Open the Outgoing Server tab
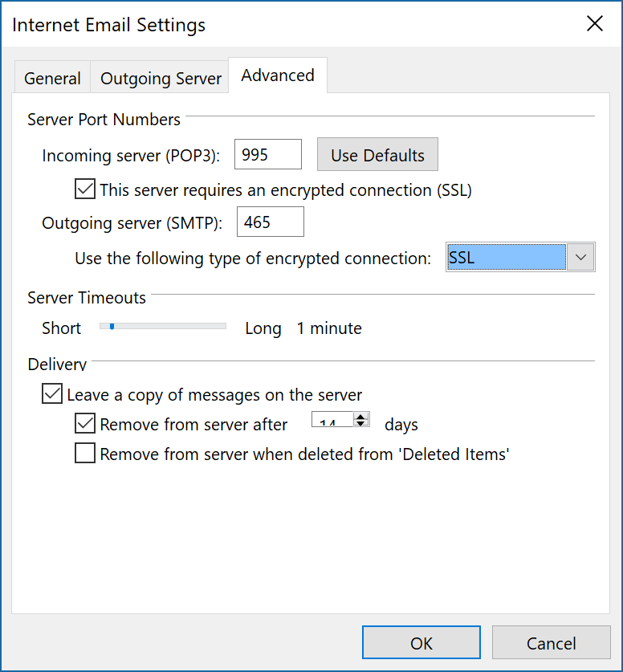The image size is (623, 672). tap(161, 79)
